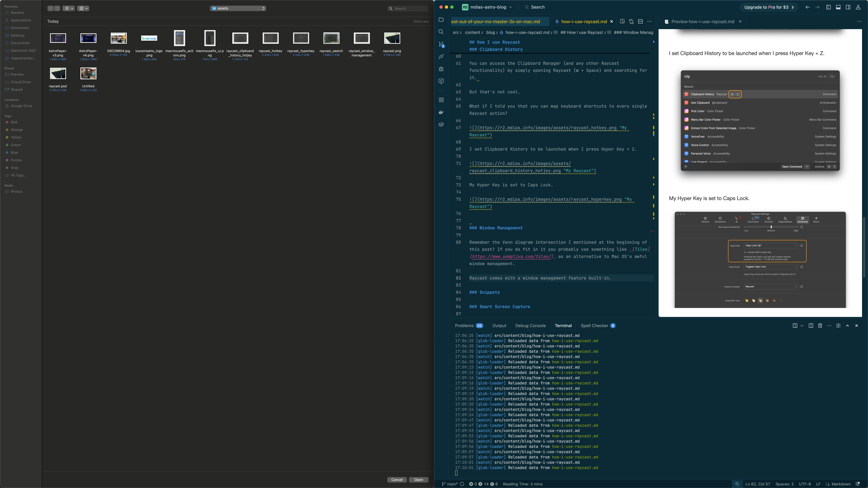Open terminal panel settings sliders icon
This screenshot has width=868, height=488.
pyautogui.click(x=838, y=326)
